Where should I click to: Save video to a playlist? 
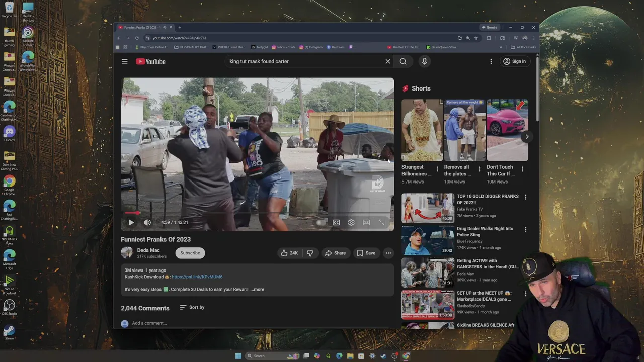366,253
